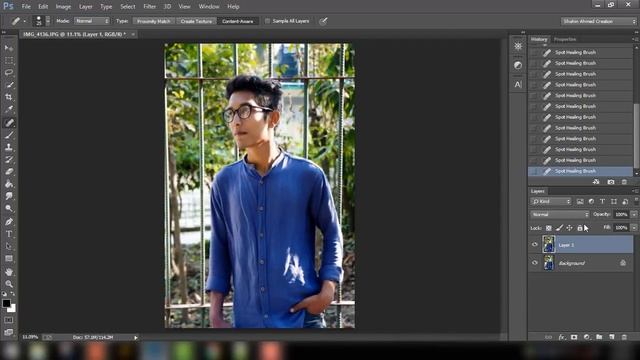The height and width of the screenshot is (360, 640).
Task: Hide Layer 1 with its eye icon
Action: click(535, 244)
